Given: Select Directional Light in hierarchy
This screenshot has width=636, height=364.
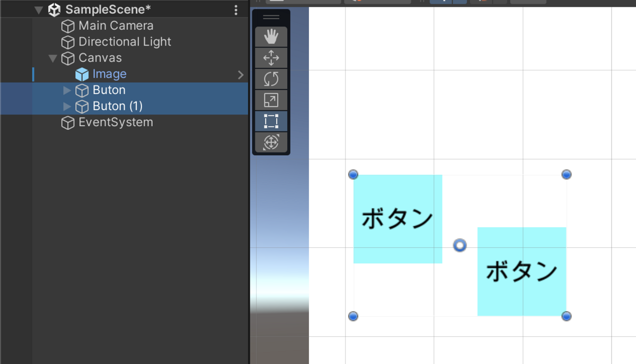Looking at the screenshot, I should 125,41.
